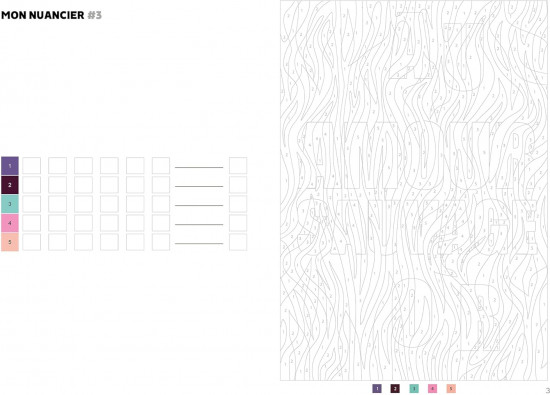Click the empty box right of purple swatch 1
The image size is (550, 395).
coord(32,166)
